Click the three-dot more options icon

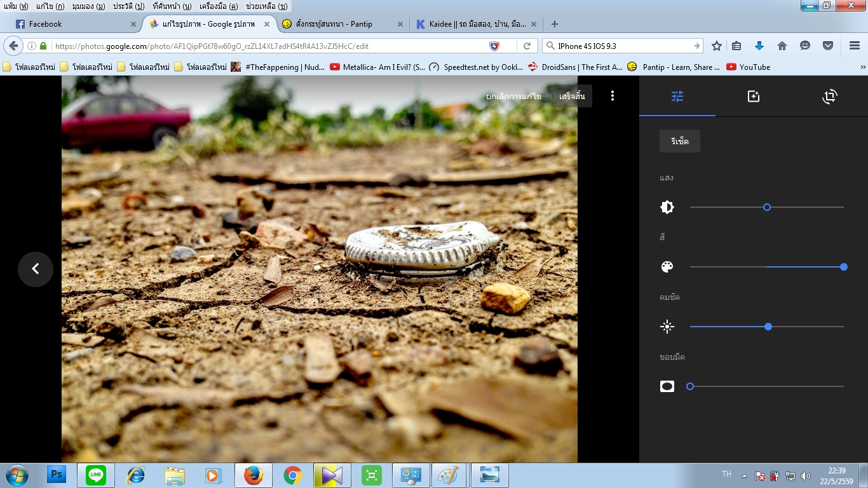coord(613,96)
